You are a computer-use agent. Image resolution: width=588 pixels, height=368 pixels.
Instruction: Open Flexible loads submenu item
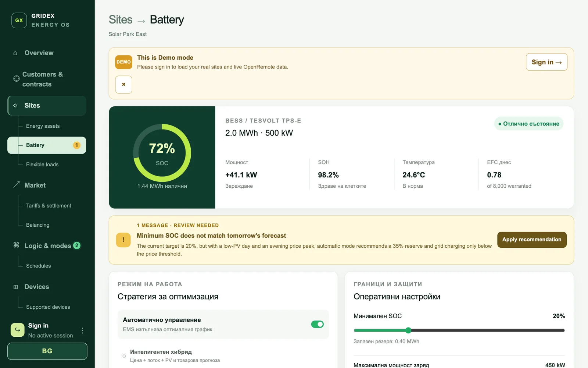pos(42,164)
